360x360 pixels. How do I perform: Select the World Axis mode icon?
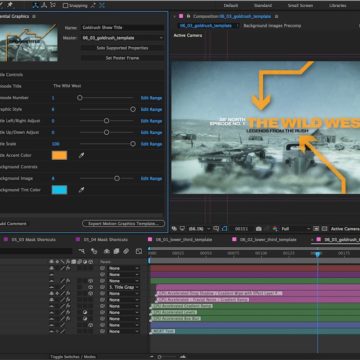(x=44, y=5)
